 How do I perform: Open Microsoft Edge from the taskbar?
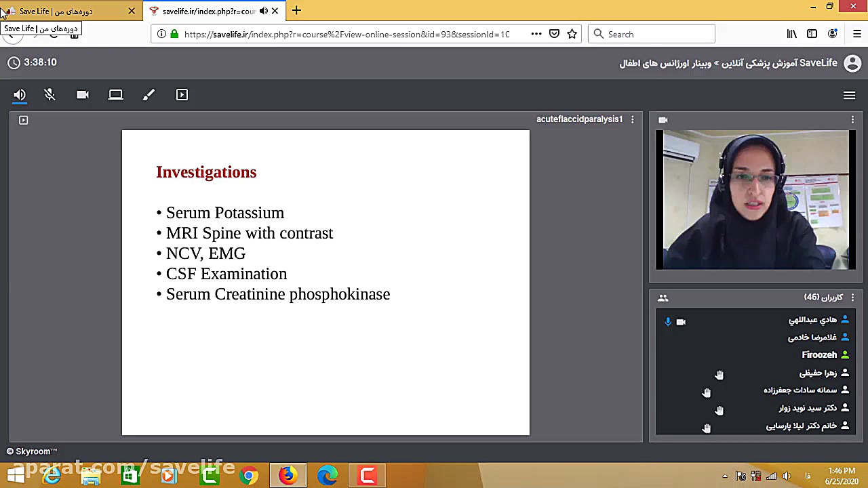coord(328,476)
